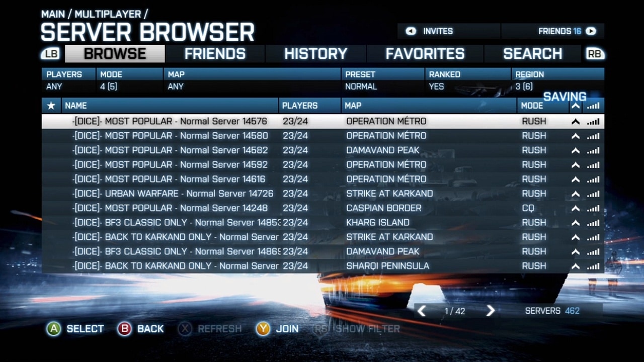Open the Region filter showing 3 (6)
This screenshot has width=644, height=362.
pos(557,80)
